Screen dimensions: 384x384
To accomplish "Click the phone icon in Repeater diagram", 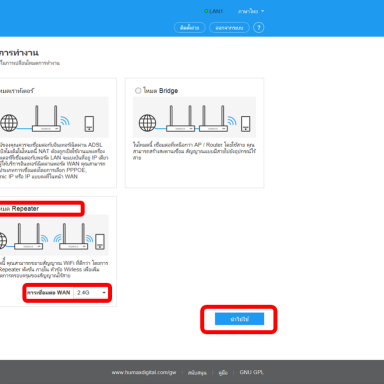I will tap(100, 242).
